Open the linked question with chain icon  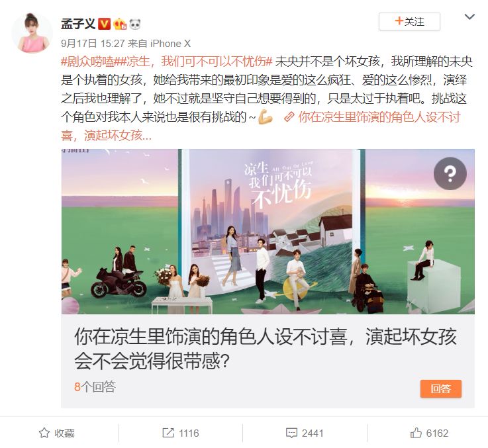click(260, 126)
